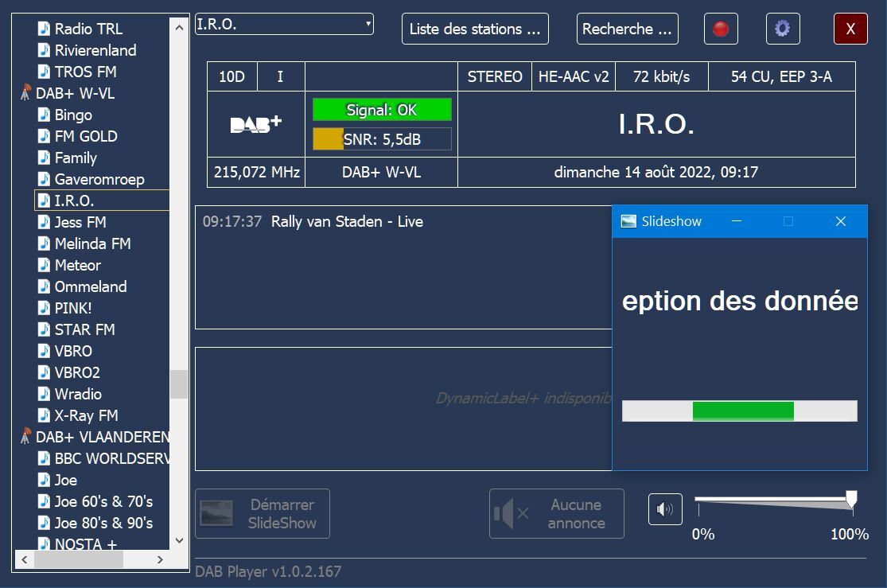This screenshot has height=588, width=887.
Task: Click the station list scroll up arrow
Action: [179, 27]
